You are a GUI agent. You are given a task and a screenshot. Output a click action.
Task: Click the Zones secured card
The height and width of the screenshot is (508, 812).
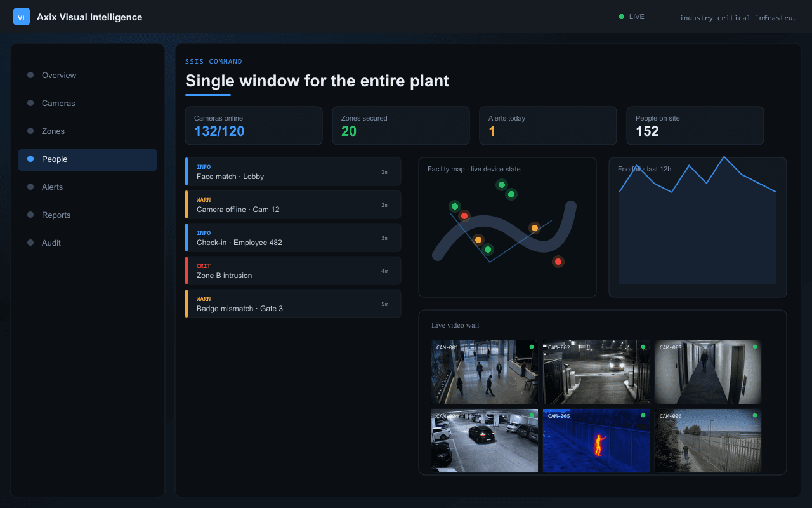401,126
